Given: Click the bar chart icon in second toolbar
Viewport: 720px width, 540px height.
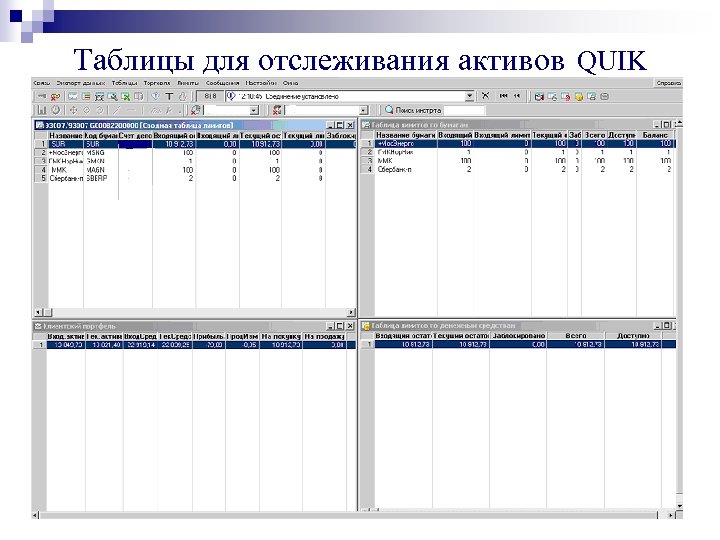Looking at the screenshot, I should [42, 110].
